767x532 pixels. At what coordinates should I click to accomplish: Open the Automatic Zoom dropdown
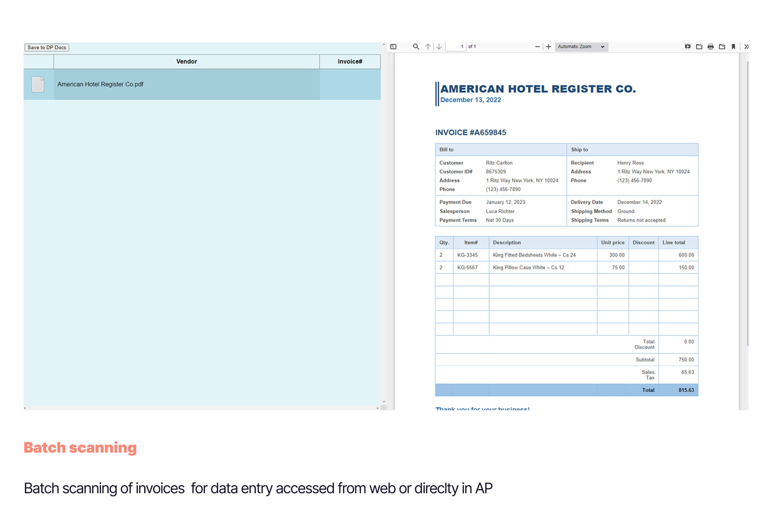click(x=581, y=47)
